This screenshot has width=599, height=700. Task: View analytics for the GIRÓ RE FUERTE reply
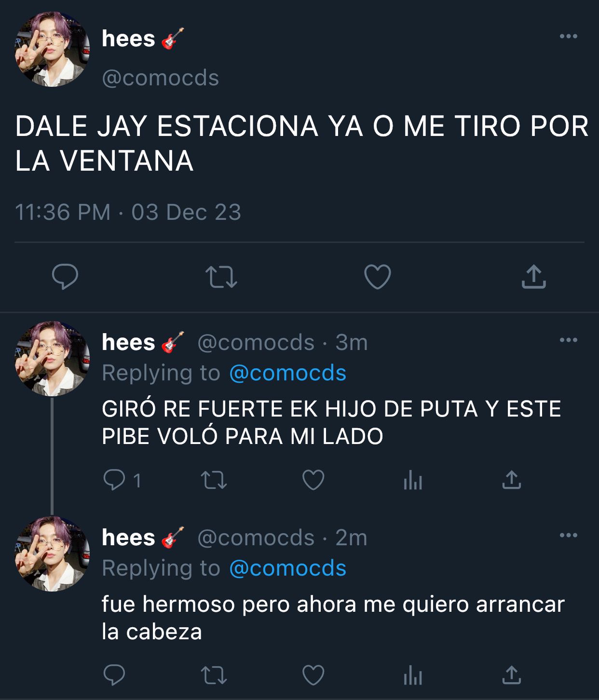click(x=413, y=481)
